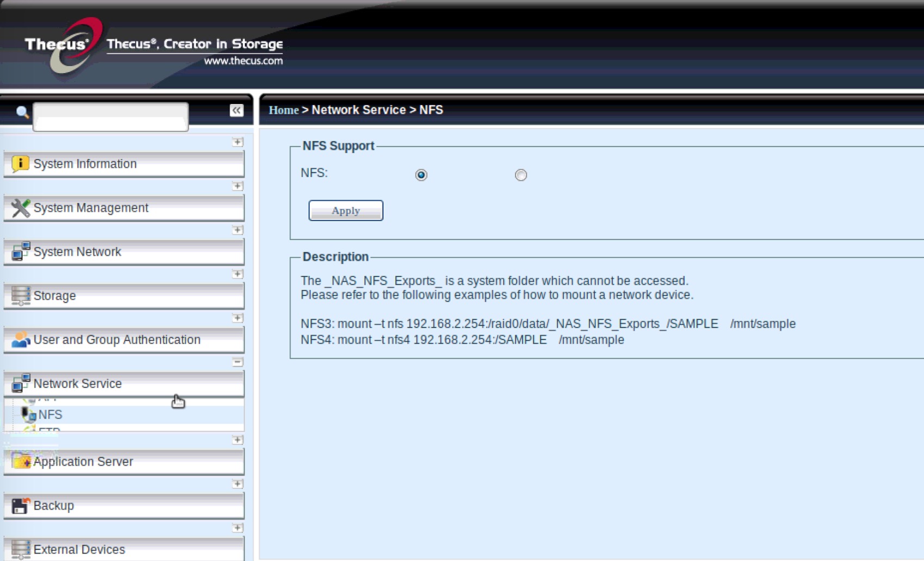This screenshot has height=561, width=924.
Task: Click the Storage drive stack icon
Action: point(20,296)
